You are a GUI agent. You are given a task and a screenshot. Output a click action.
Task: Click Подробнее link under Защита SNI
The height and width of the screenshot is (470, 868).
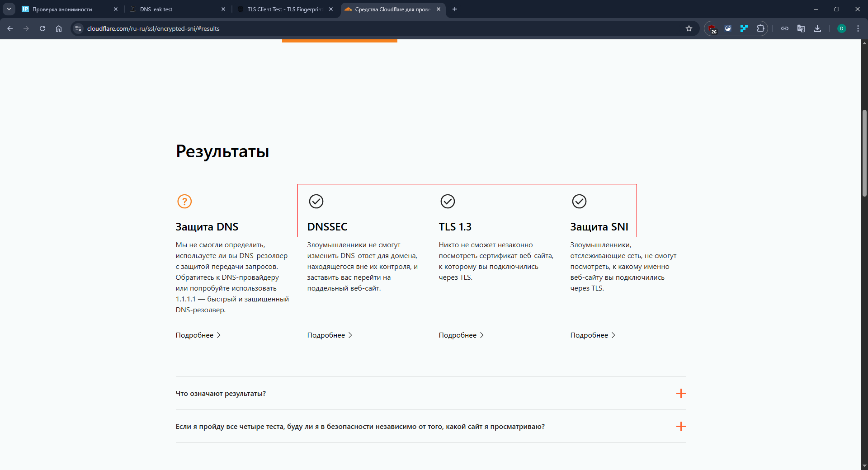593,335
